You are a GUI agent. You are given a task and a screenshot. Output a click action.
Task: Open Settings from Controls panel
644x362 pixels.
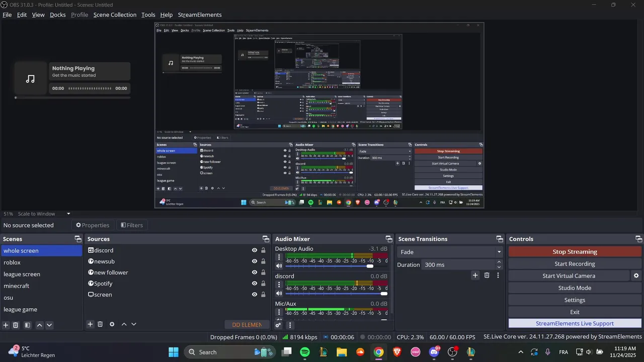575,300
